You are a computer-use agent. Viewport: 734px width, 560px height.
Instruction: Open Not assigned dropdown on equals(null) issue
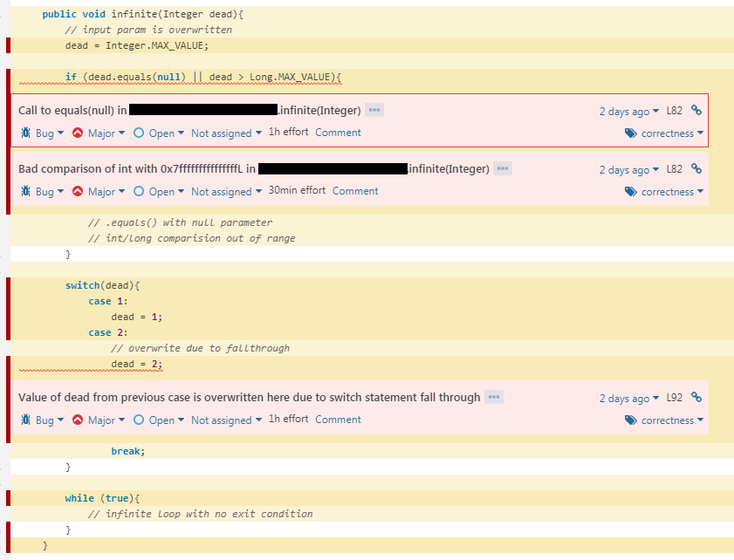point(226,133)
